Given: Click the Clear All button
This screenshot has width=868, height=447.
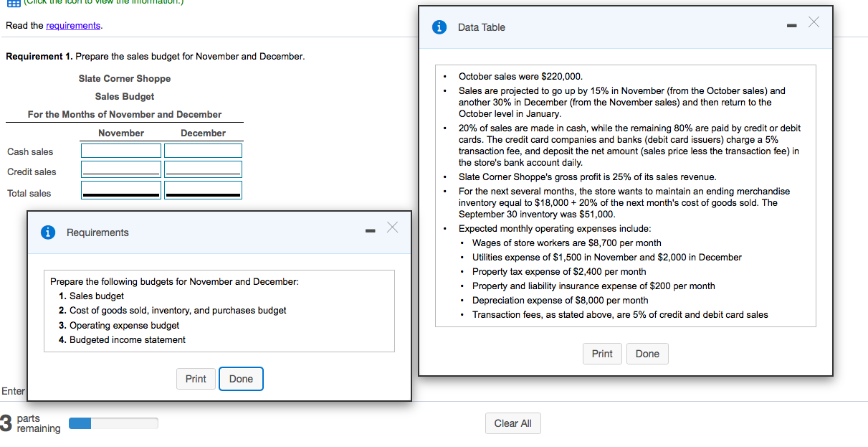Looking at the screenshot, I should 512,423.
